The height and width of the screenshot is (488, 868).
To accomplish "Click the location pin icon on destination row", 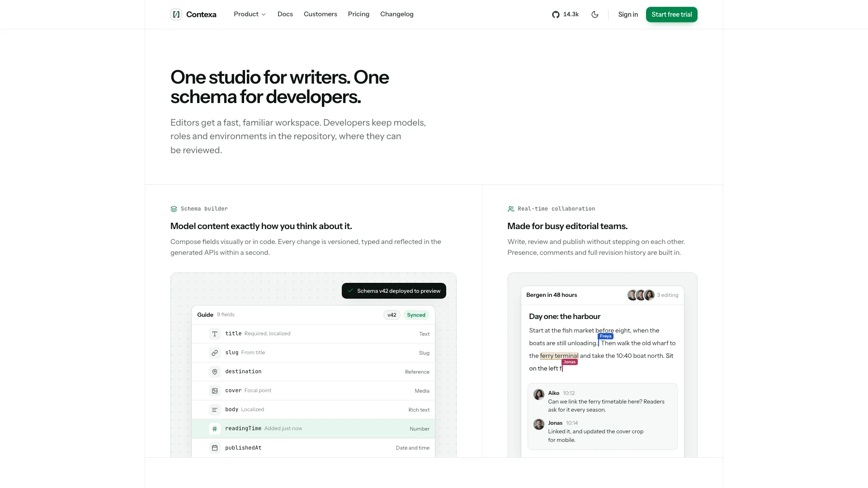I will click(215, 372).
